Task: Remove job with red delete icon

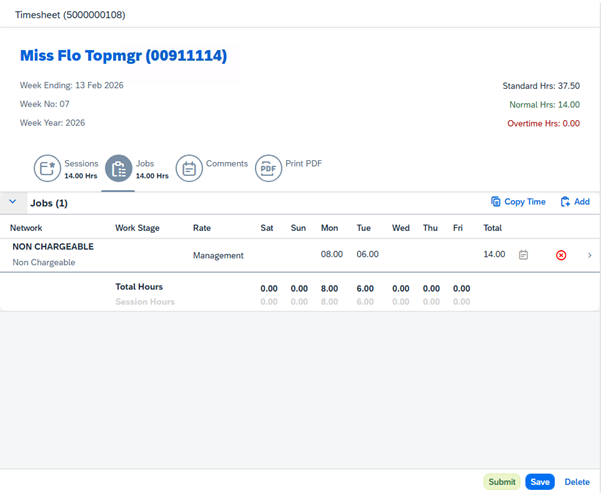Action: [x=561, y=255]
